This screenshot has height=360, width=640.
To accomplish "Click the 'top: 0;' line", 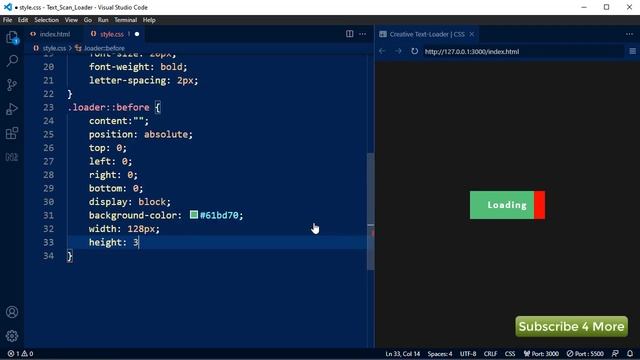I will pos(108,148).
